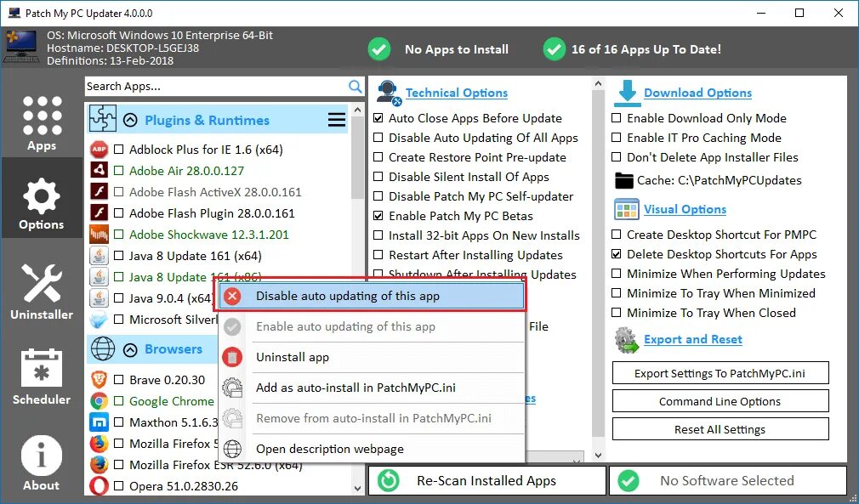
Task: Click Command Line Options button
Action: (x=720, y=401)
